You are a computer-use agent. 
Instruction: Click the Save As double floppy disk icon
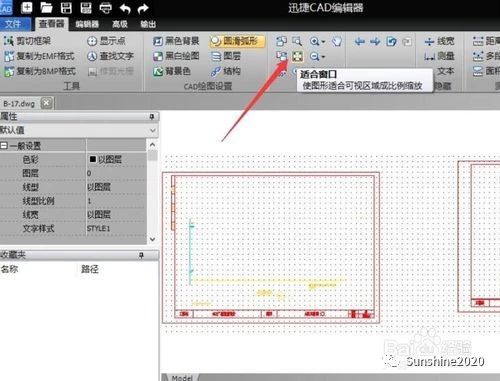[x=86, y=7]
